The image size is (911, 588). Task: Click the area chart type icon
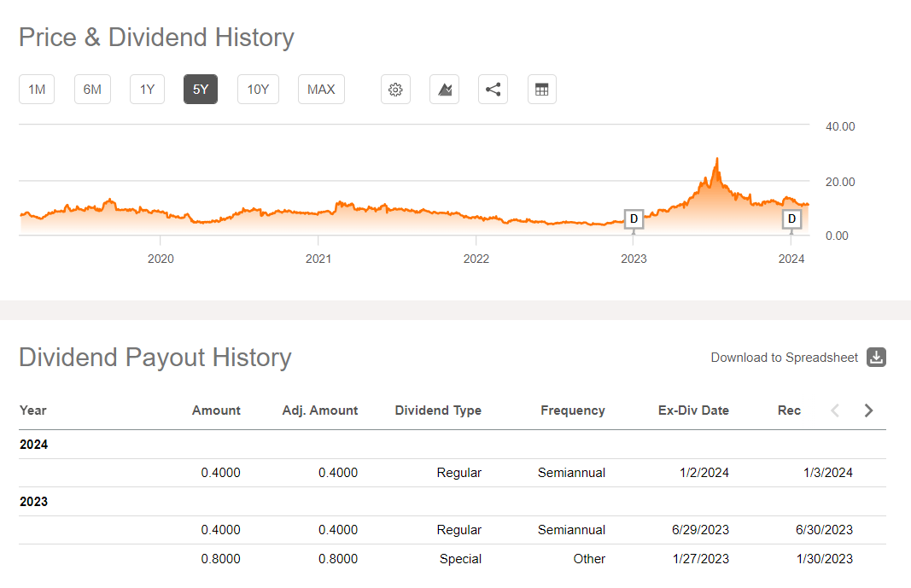444,90
